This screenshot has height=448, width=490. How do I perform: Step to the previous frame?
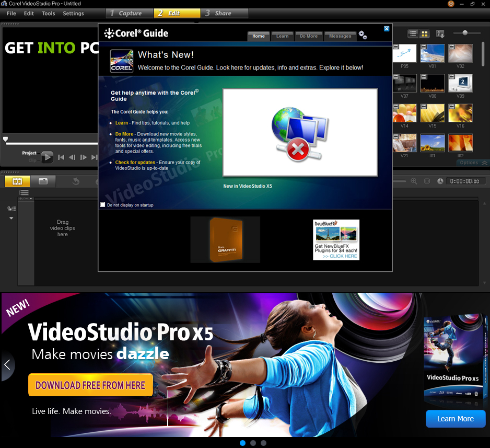click(72, 157)
